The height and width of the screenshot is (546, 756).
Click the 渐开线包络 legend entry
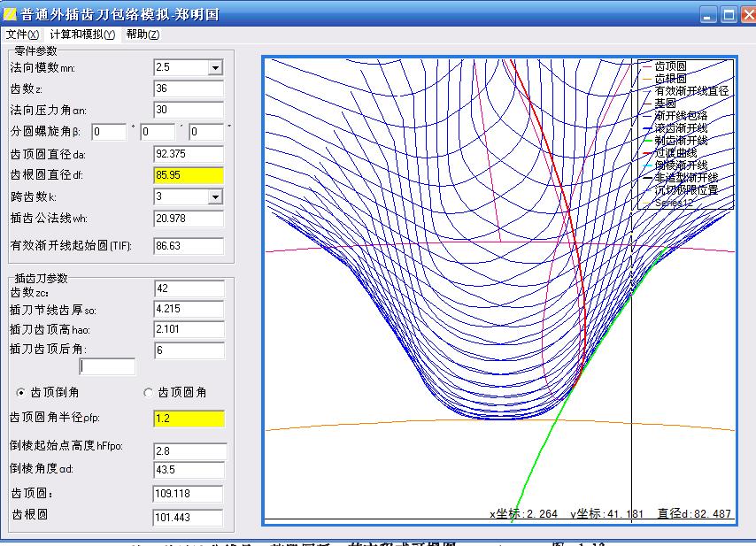click(x=675, y=116)
